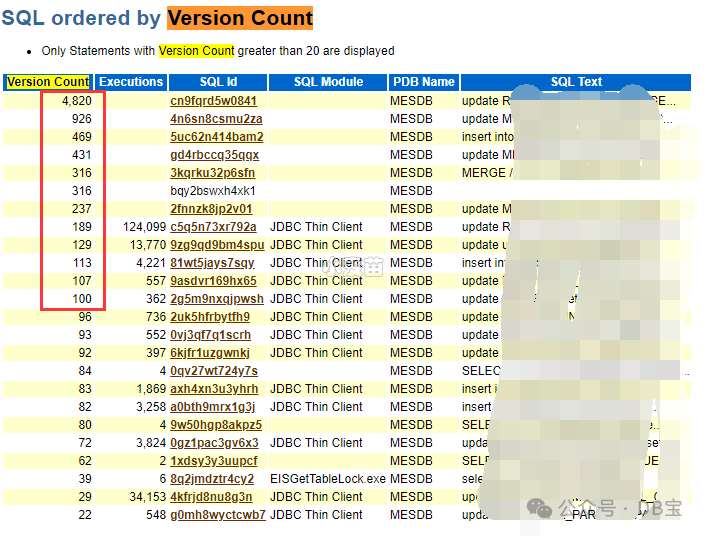
Task: Click the PDB Name column header
Action: coord(424,82)
